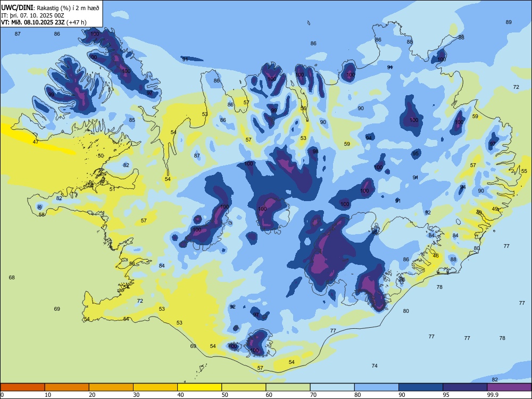Click the '68' humidity value over the sea
The width and height of the screenshot is (532, 399).
[12, 278]
